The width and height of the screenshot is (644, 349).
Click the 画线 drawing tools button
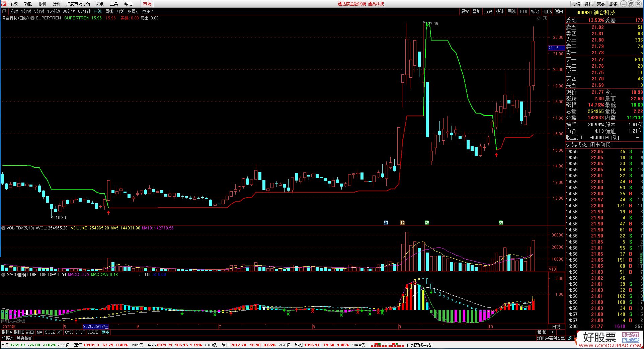(x=512, y=11)
